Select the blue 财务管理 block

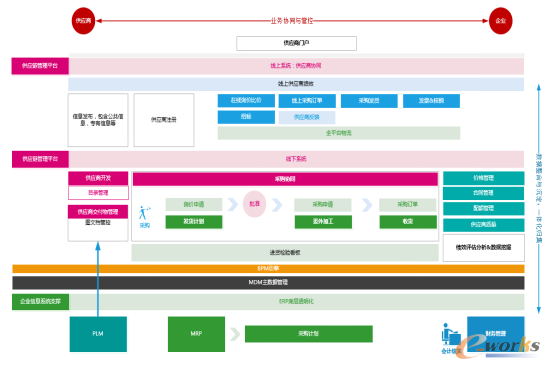coord(496,334)
